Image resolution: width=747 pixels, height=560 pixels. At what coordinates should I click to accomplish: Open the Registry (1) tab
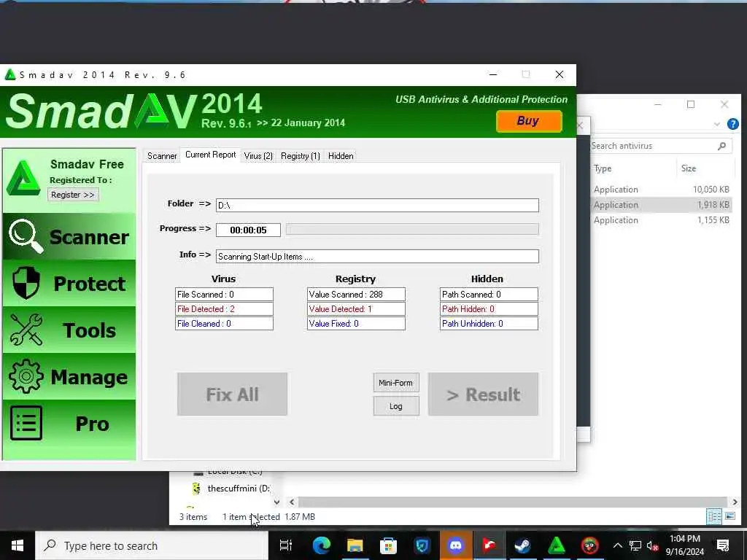(x=300, y=156)
